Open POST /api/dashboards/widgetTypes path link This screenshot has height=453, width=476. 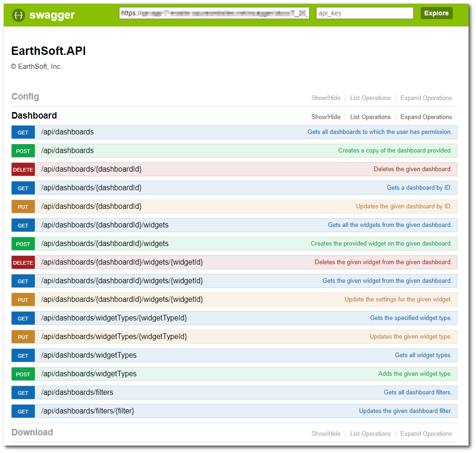coord(89,374)
